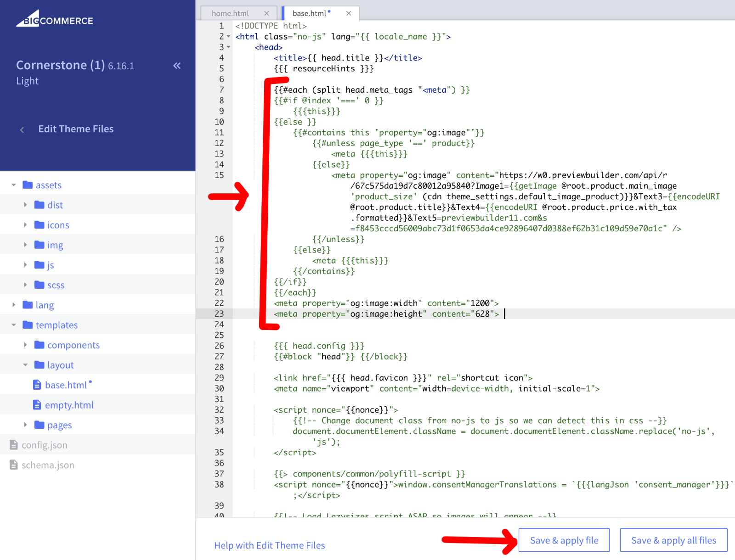This screenshot has height=560, width=735.
Task: Close the home.html tab
Action: [266, 13]
